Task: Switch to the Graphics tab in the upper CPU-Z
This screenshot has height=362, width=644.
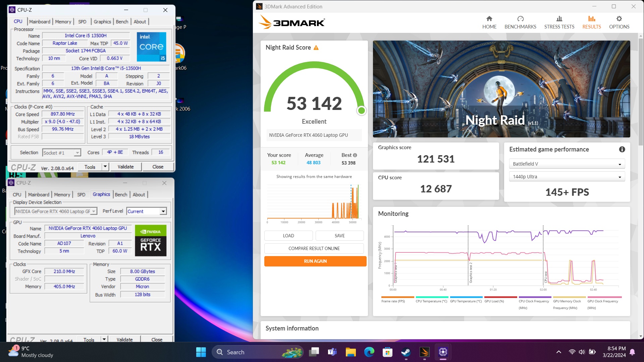Action: click(102, 21)
